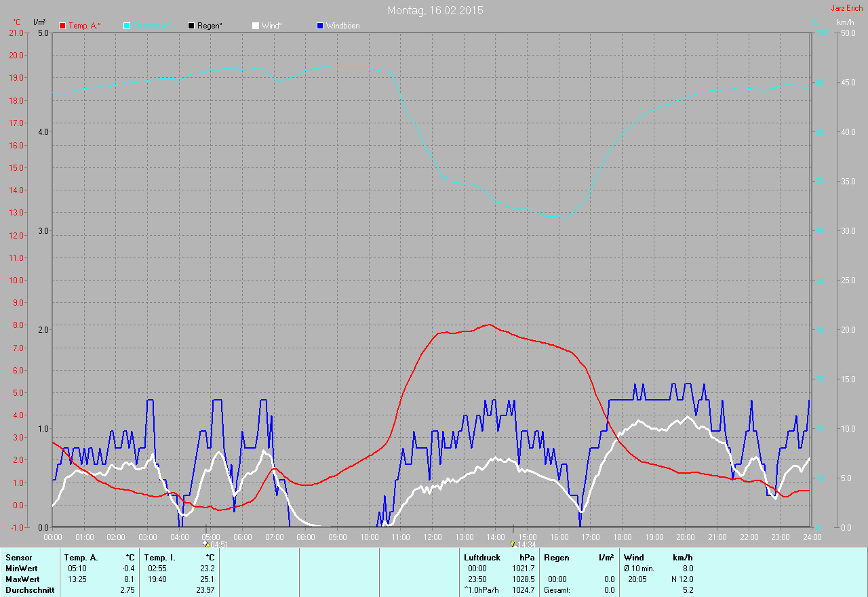Click the 'Ø 10 min.' wind label
The width and height of the screenshot is (868, 597).
coord(639,569)
